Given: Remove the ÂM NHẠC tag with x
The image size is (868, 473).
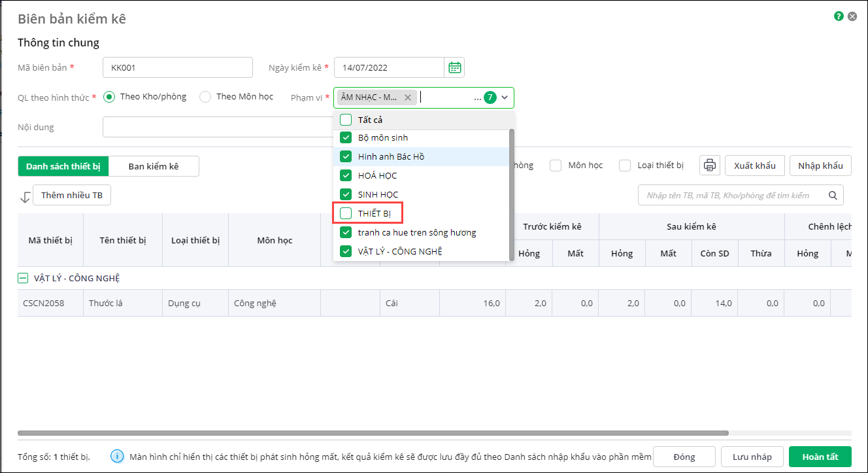Looking at the screenshot, I should [x=408, y=97].
